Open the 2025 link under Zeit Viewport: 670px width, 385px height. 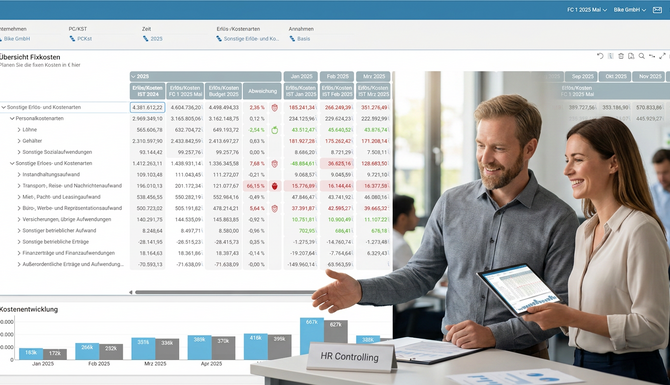click(x=156, y=38)
